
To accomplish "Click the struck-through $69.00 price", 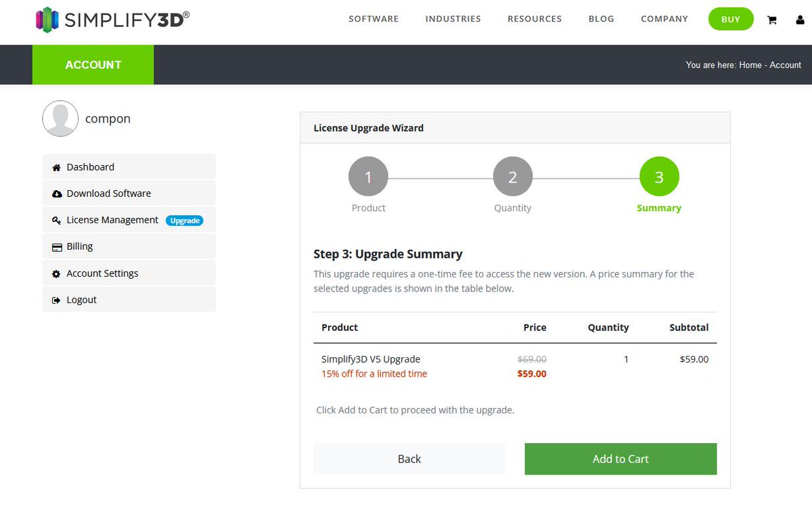I will (532, 359).
